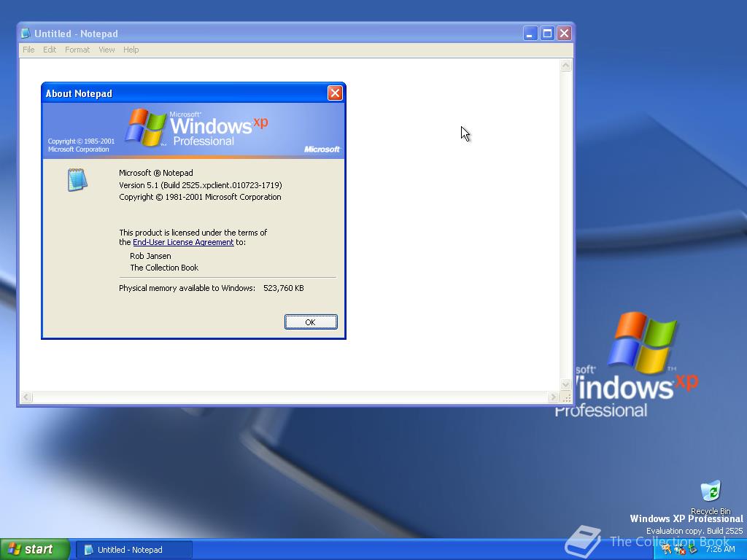Screen dimensions: 747x560
Task: Click the keys activation tray icon
Action: 666,550
